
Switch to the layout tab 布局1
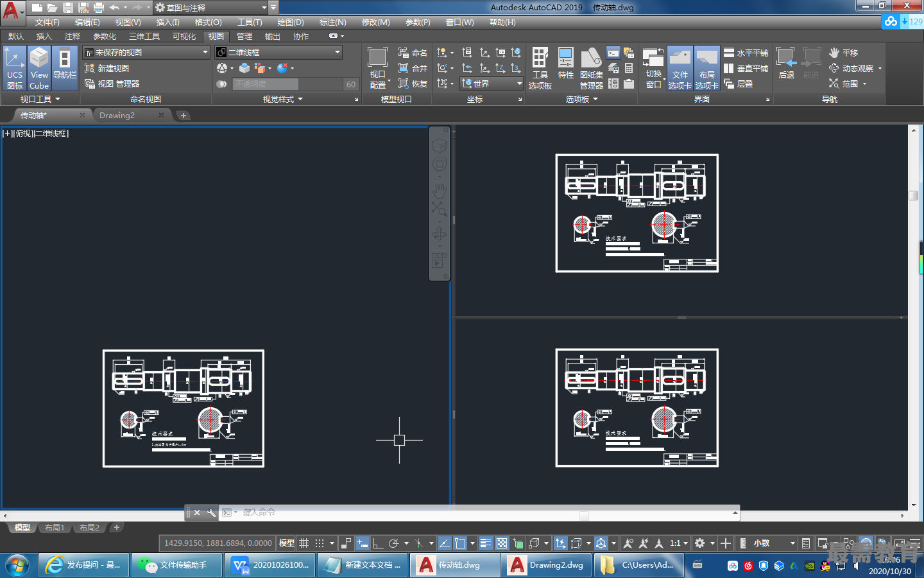tap(55, 527)
